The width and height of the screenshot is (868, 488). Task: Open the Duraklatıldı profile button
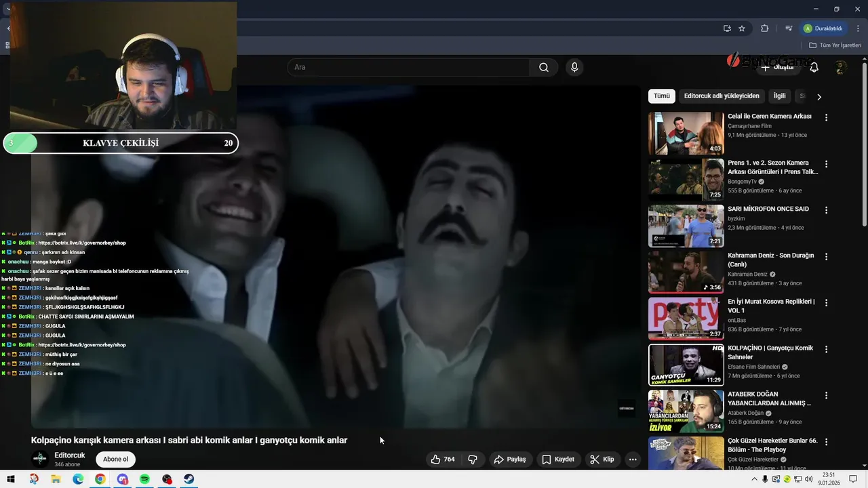tap(823, 28)
